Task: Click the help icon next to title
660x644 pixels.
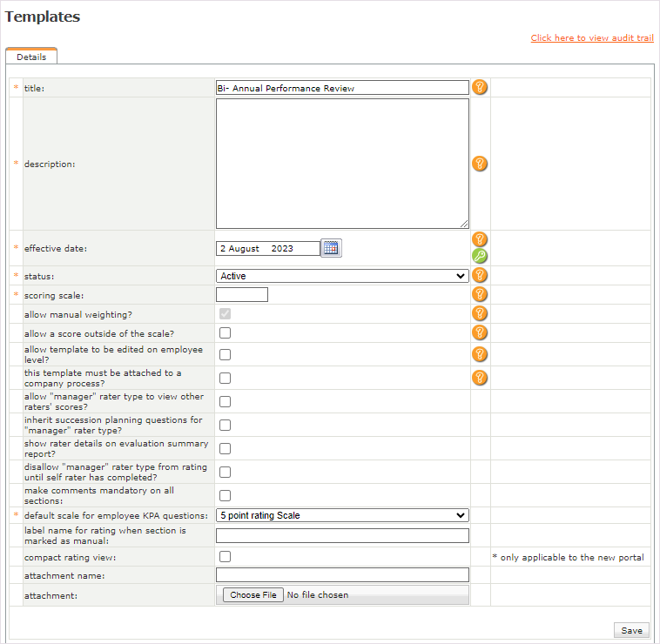Action: [480, 87]
